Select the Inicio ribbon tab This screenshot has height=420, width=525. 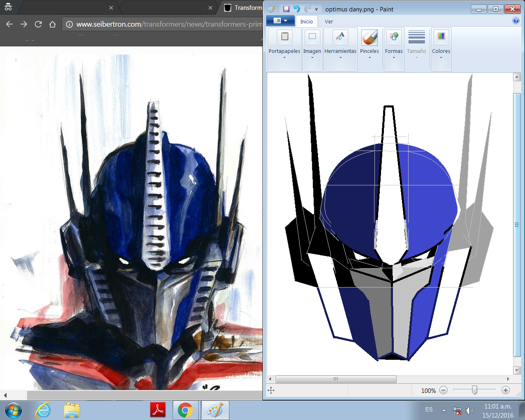coord(306,22)
